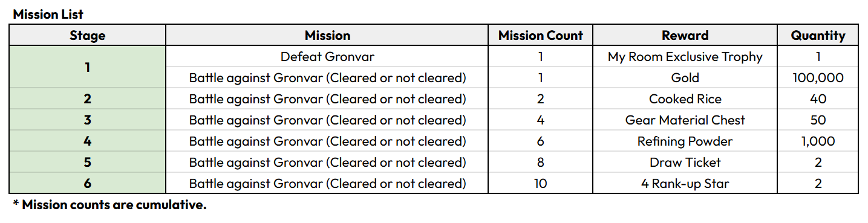The image size is (868, 223).
Task: Select the mission count 10 cell
Action: coord(540,183)
